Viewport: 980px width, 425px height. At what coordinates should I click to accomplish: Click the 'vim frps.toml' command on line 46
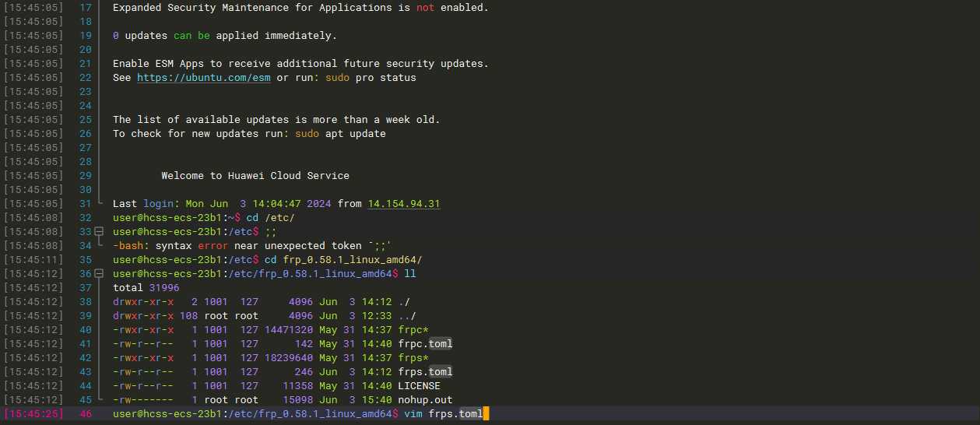(x=444, y=414)
